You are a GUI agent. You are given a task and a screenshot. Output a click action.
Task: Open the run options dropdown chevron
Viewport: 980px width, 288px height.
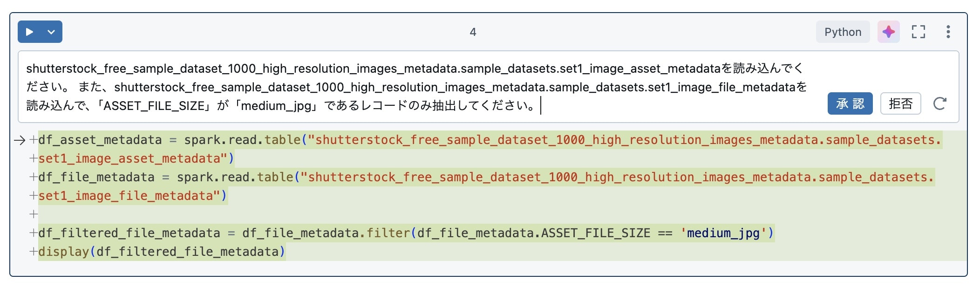coord(51,32)
